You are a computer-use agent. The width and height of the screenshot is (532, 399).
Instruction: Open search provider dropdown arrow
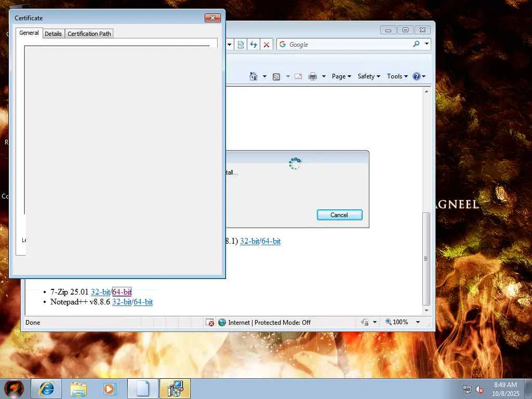pyautogui.click(x=427, y=44)
